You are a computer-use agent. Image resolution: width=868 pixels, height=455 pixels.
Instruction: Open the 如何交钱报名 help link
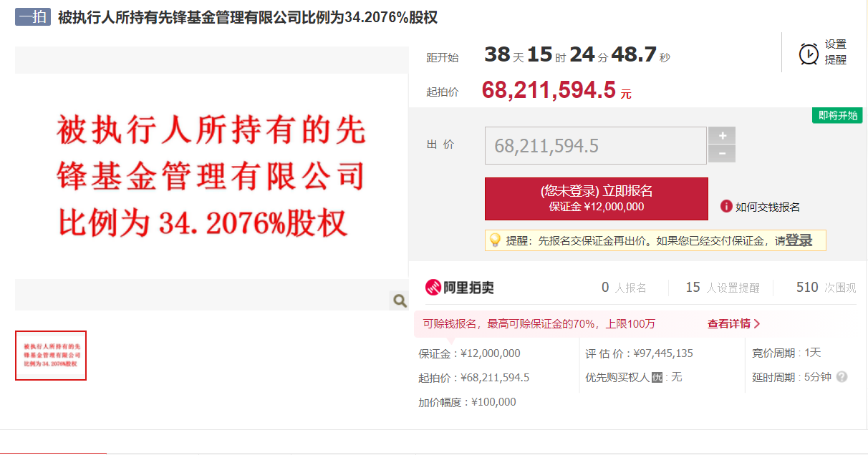pyautogui.click(x=767, y=207)
